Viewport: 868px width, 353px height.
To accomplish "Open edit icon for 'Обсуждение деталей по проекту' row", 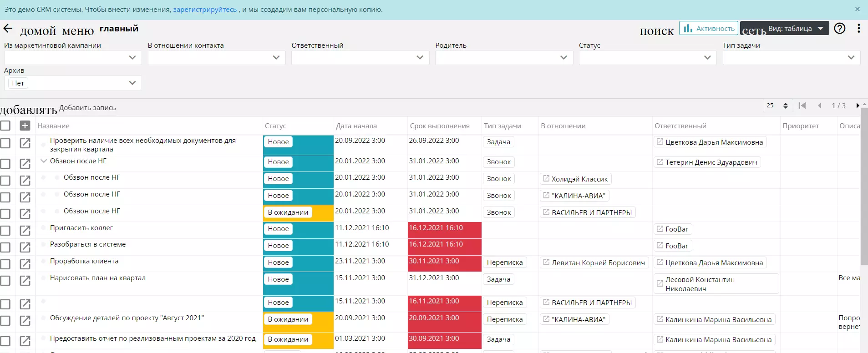I will (x=25, y=321).
